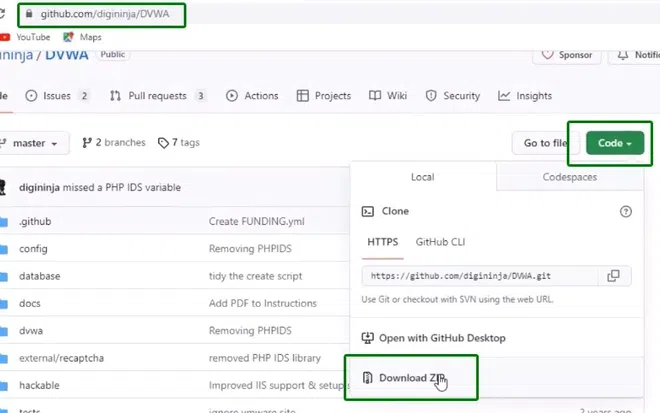Open the Projects tab

pos(324,96)
